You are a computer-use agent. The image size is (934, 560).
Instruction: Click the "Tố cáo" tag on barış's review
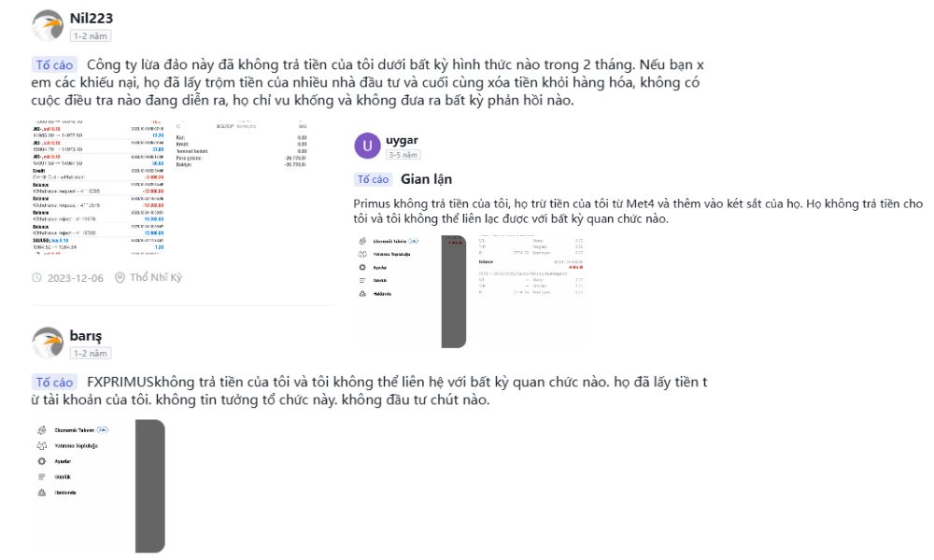(54, 383)
